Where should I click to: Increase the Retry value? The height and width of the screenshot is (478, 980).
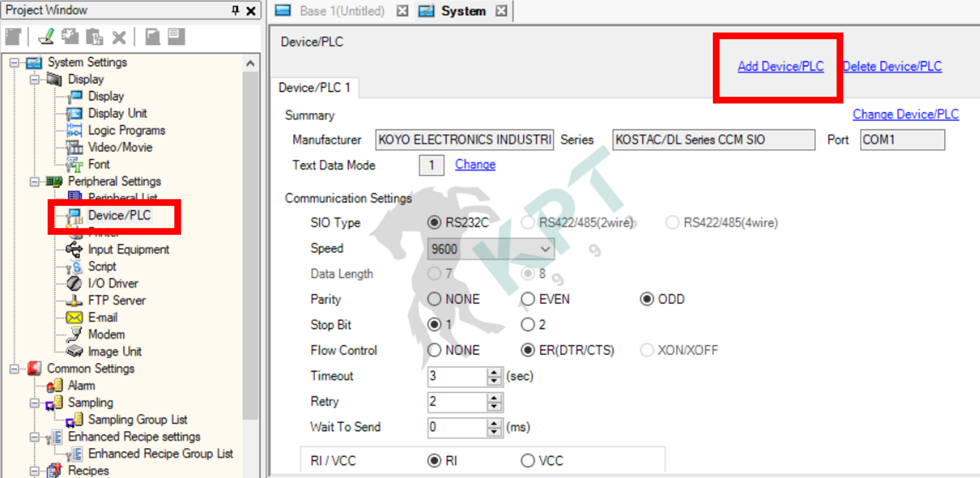pyautogui.click(x=494, y=398)
